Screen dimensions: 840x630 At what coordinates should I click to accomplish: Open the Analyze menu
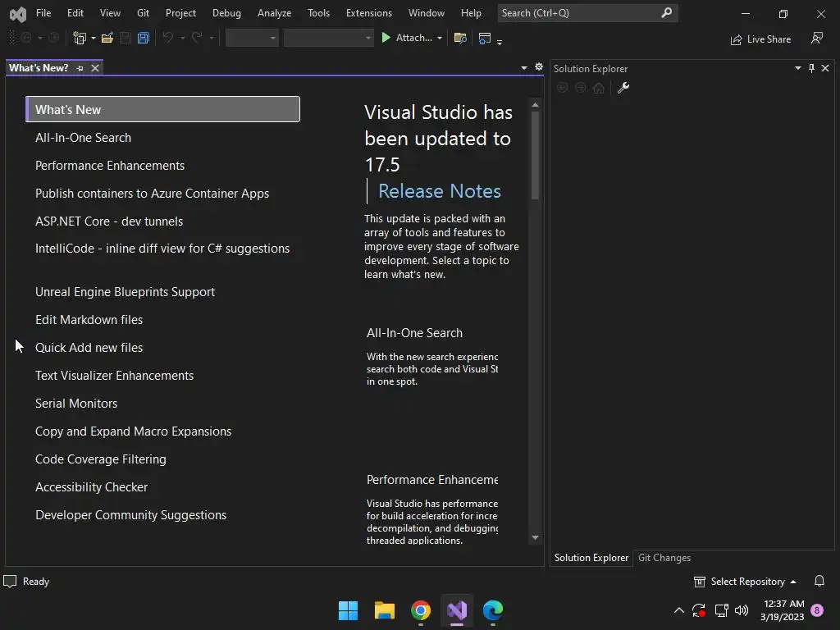point(274,13)
